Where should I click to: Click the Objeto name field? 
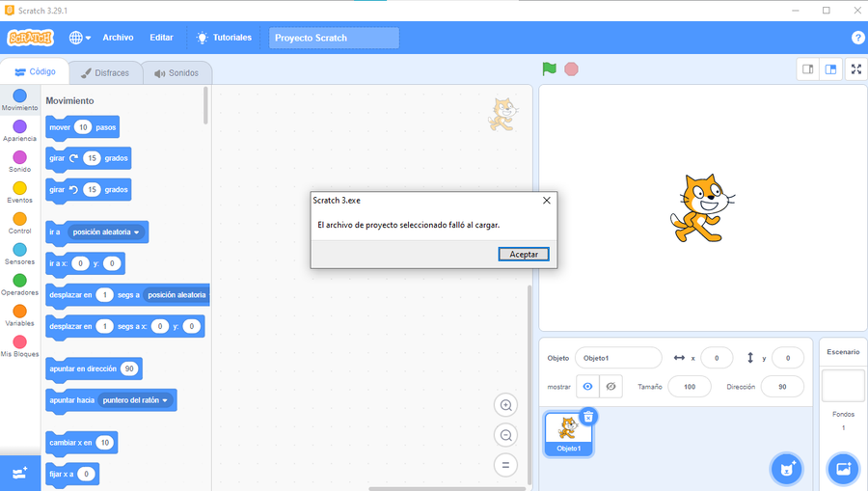coord(618,358)
